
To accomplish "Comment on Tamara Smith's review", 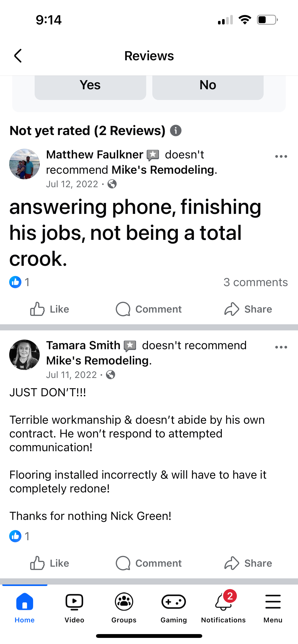I will (x=149, y=563).
